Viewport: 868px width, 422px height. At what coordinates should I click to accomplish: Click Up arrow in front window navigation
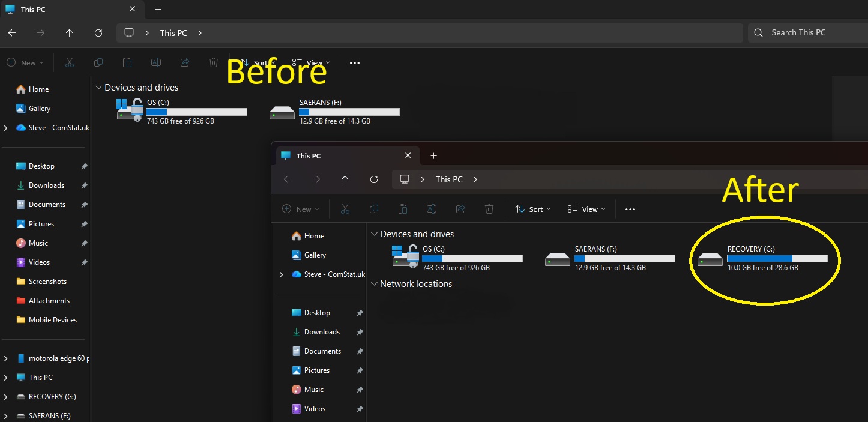click(345, 179)
